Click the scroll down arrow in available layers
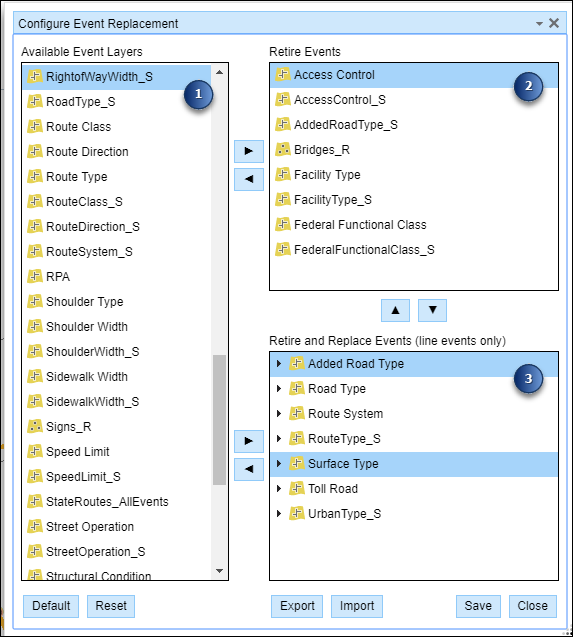573x637 pixels. (219, 571)
